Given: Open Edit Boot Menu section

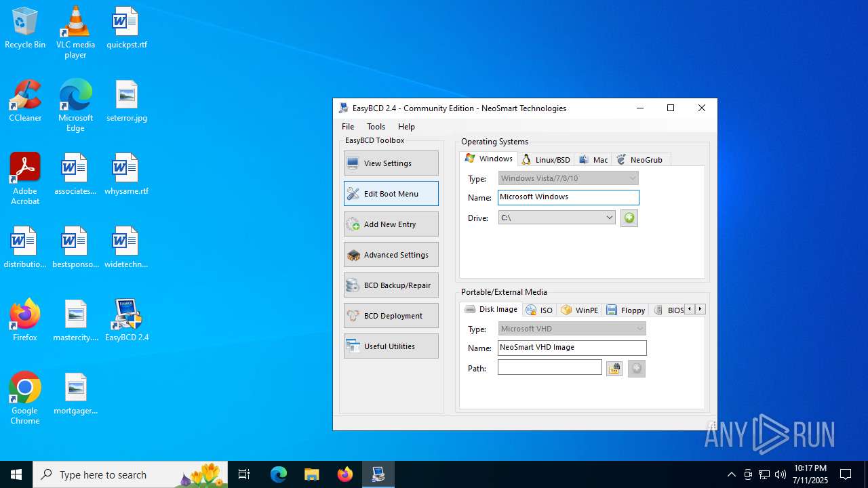Looking at the screenshot, I should click(x=391, y=194).
